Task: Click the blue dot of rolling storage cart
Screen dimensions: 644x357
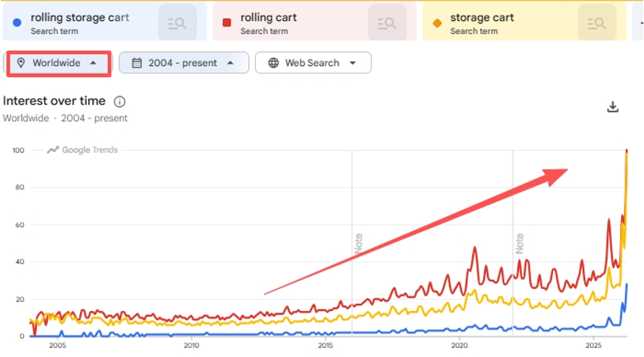Action: click(x=17, y=22)
